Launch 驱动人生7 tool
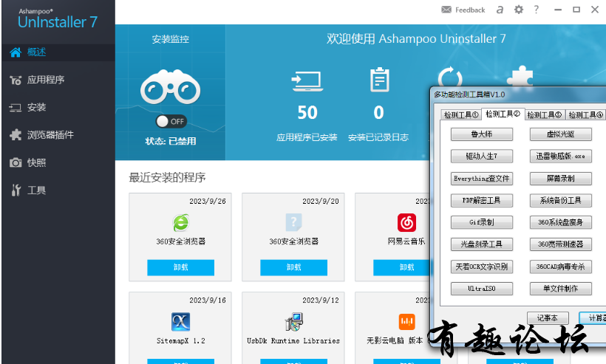Screen dimensions: 606x364 click(482, 157)
